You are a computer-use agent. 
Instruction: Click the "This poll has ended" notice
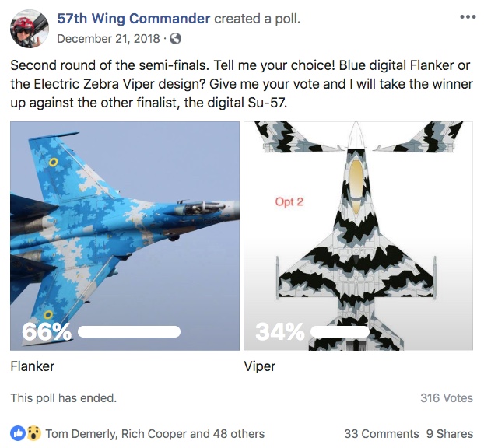[63, 398]
